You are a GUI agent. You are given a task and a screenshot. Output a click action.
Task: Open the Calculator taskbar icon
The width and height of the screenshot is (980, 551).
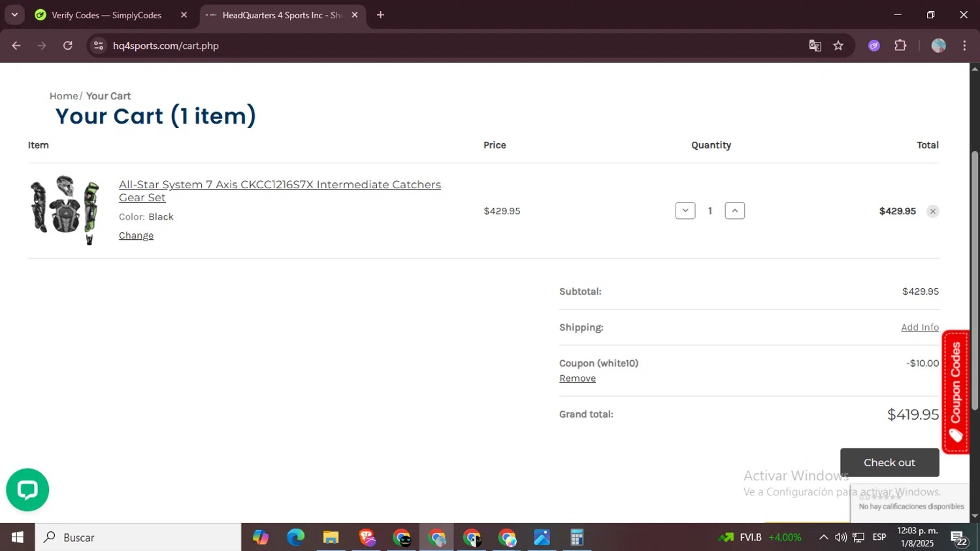pos(577,537)
